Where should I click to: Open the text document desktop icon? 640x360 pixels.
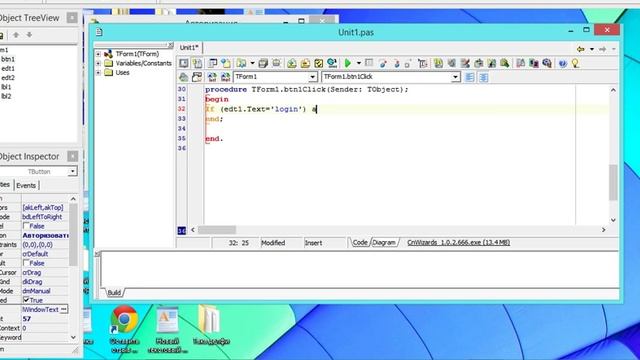(x=167, y=329)
